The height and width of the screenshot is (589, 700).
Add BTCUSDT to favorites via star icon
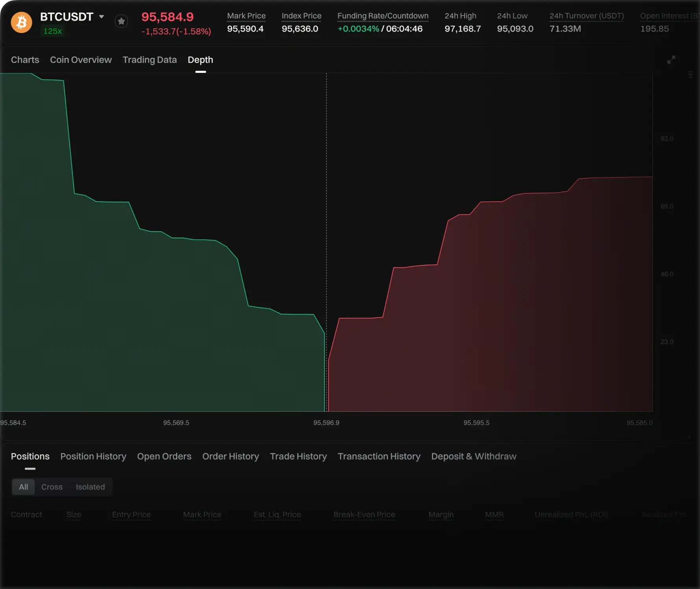pyautogui.click(x=121, y=21)
